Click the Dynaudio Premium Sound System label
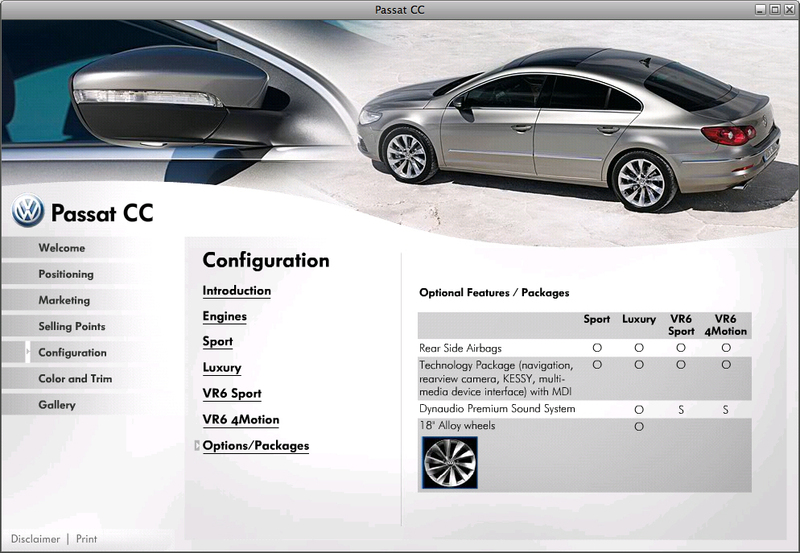 coord(497,409)
